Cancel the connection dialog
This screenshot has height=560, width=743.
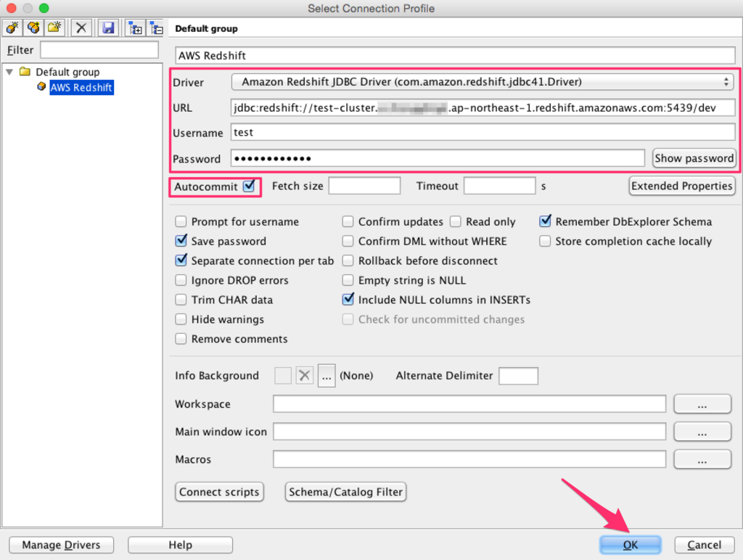(705, 545)
